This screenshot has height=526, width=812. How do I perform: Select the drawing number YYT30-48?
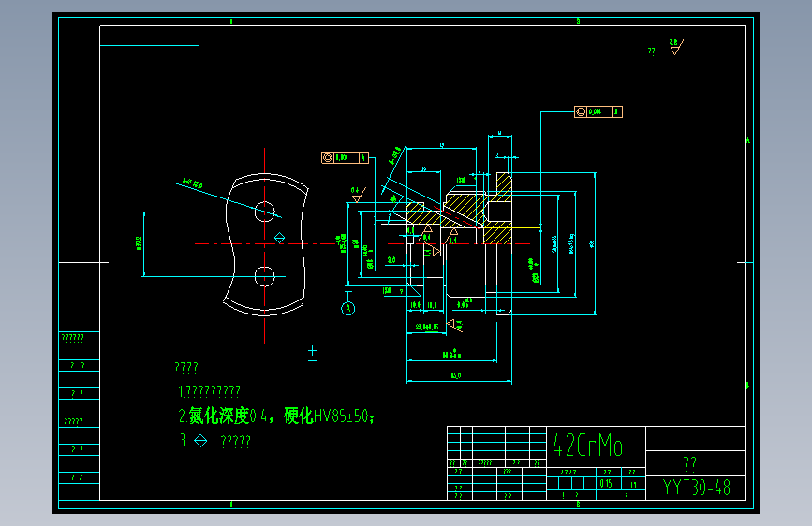[x=697, y=488]
